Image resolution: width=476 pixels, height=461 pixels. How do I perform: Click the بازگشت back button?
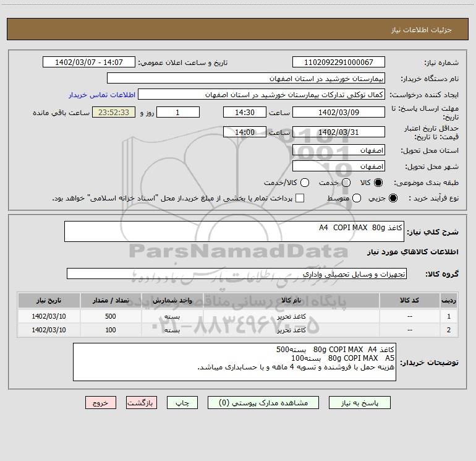[x=142, y=403]
